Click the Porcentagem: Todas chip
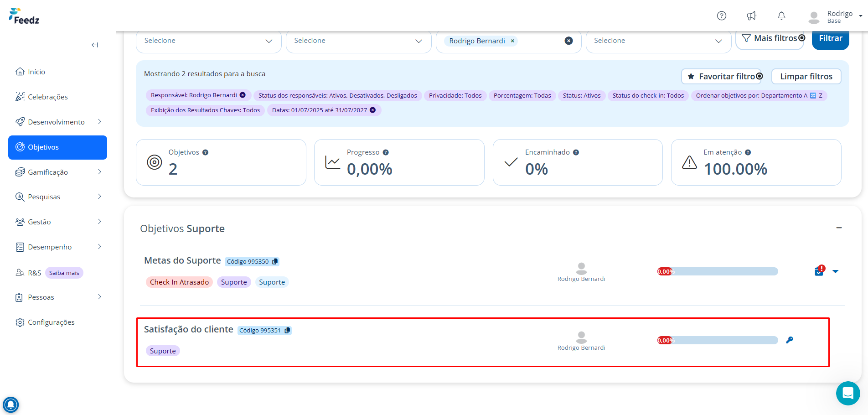Screen dimensions: 868x415 tap(522, 95)
